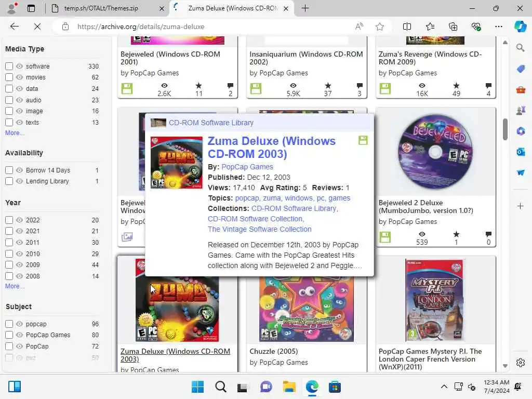Viewport: 532px width, 399px height.
Task: Open Tools briefcase in the sidebar
Action: [x=521, y=89]
